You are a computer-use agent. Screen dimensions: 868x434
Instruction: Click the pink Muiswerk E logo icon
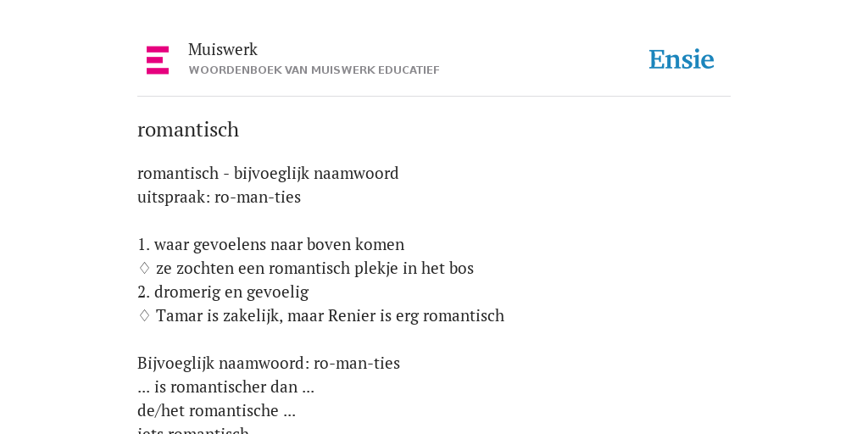[x=158, y=60]
